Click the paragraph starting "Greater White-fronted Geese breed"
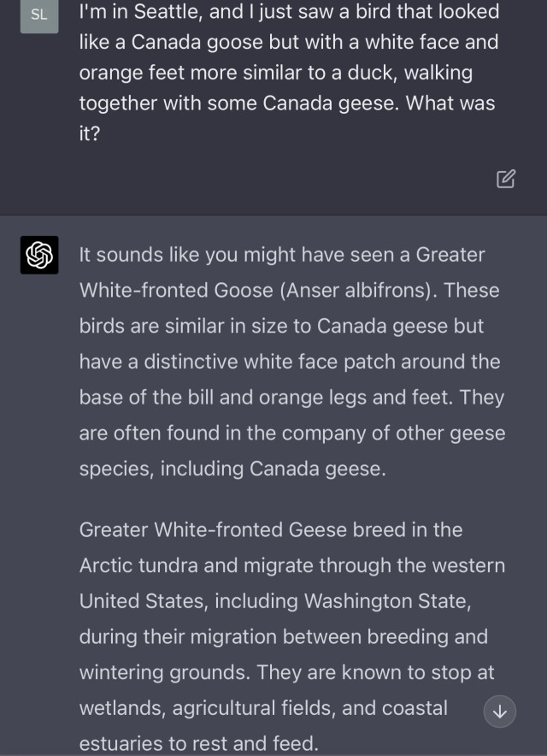 291,636
